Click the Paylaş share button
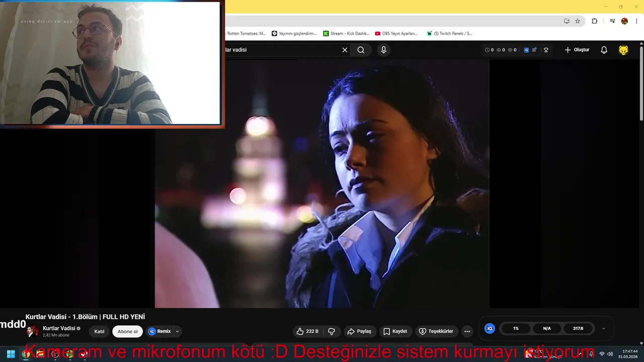 tap(359, 331)
